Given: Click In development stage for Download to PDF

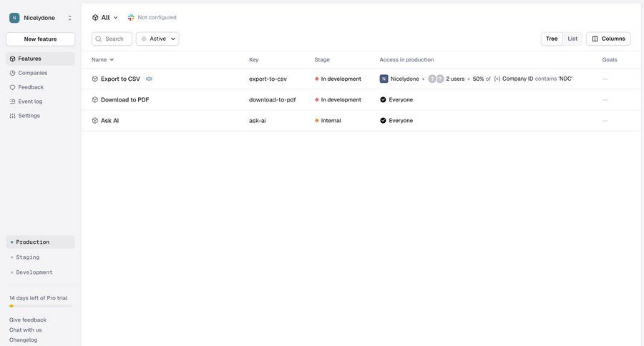Looking at the screenshot, I should pos(338,100).
